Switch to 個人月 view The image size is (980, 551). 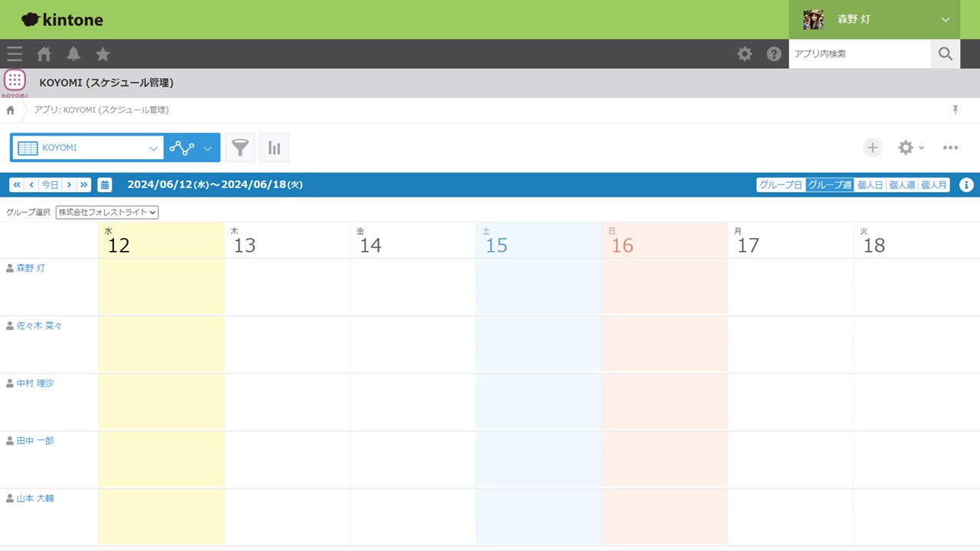click(x=933, y=184)
